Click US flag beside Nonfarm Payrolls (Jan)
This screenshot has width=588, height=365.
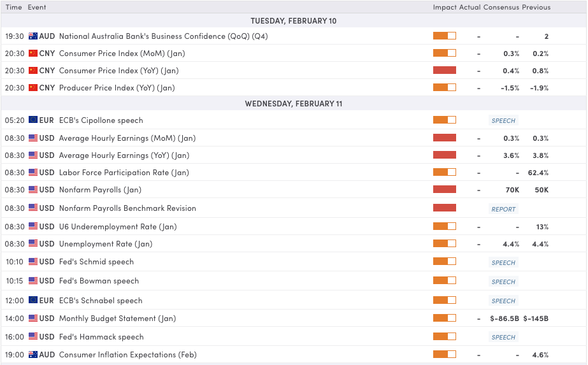click(33, 190)
